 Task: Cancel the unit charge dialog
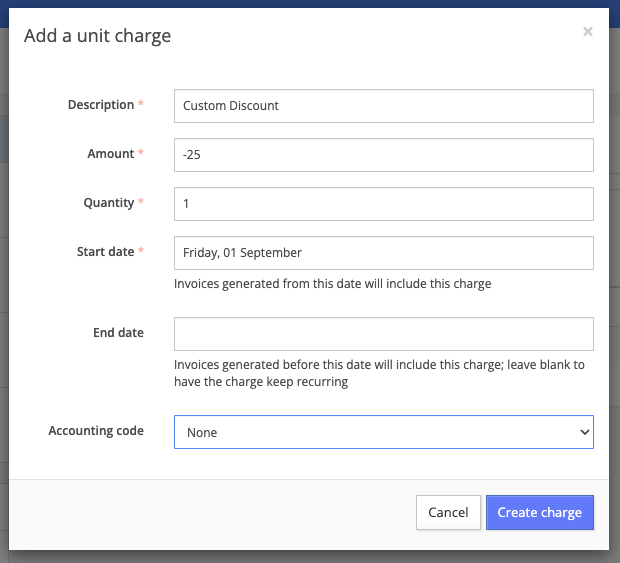point(448,512)
